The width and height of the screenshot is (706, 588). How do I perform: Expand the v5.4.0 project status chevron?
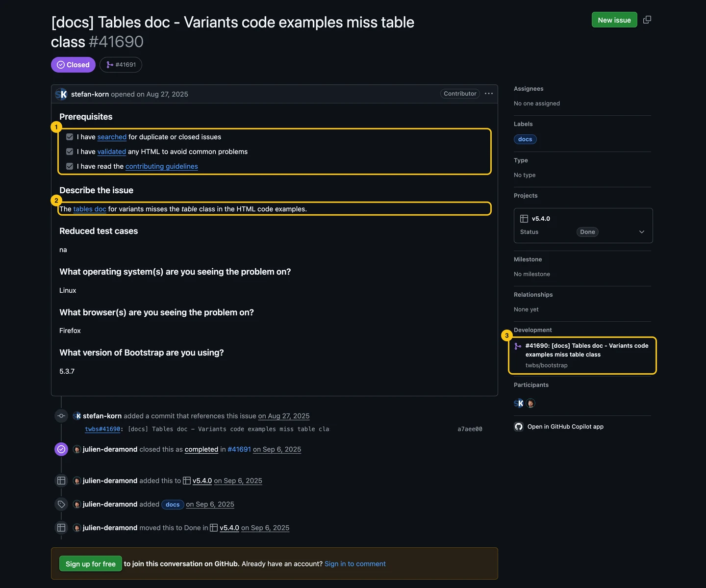pos(642,232)
